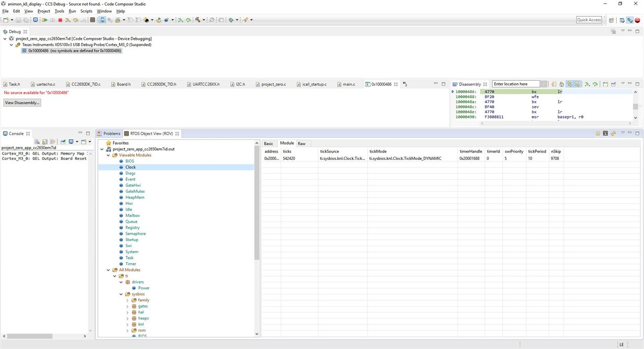Toggle Link with Active Debug Context

(x=569, y=84)
